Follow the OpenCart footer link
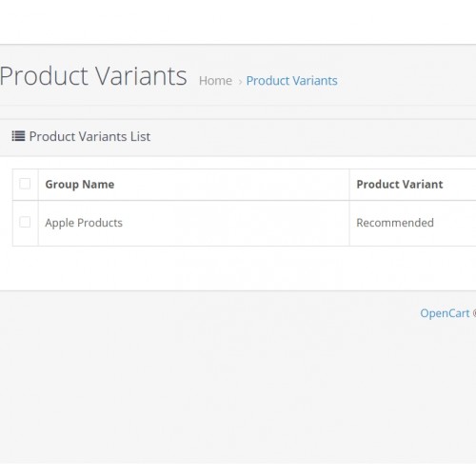476x476 pixels. pyautogui.click(x=445, y=313)
